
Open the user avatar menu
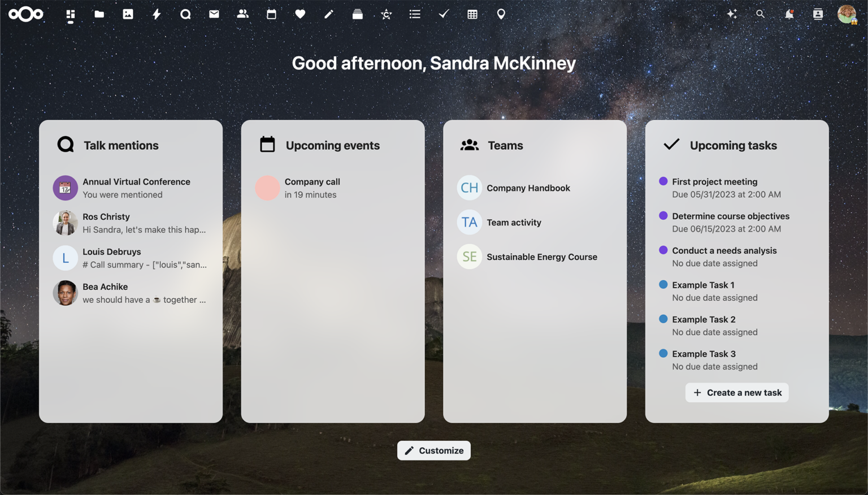(x=847, y=14)
